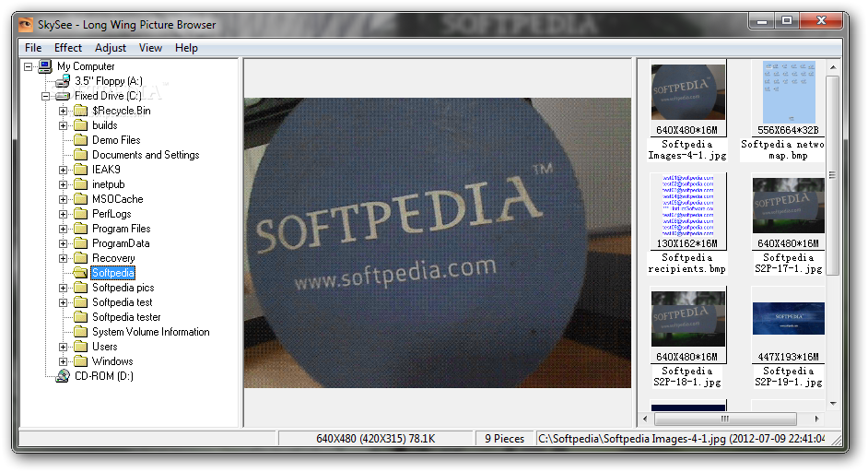The width and height of the screenshot is (868, 472).
Task: Expand the IEAK9 folder node
Action: pyautogui.click(x=63, y=170)
